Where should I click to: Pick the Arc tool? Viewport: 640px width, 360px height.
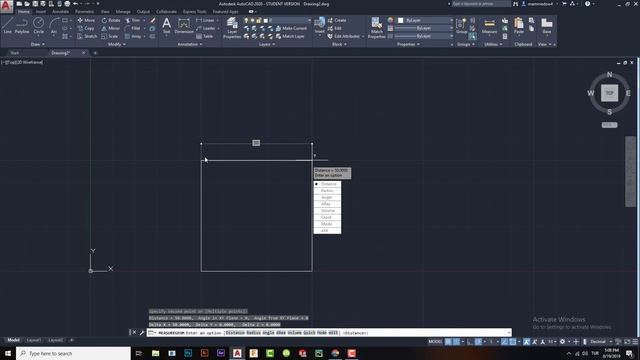[x=53, y=25]
